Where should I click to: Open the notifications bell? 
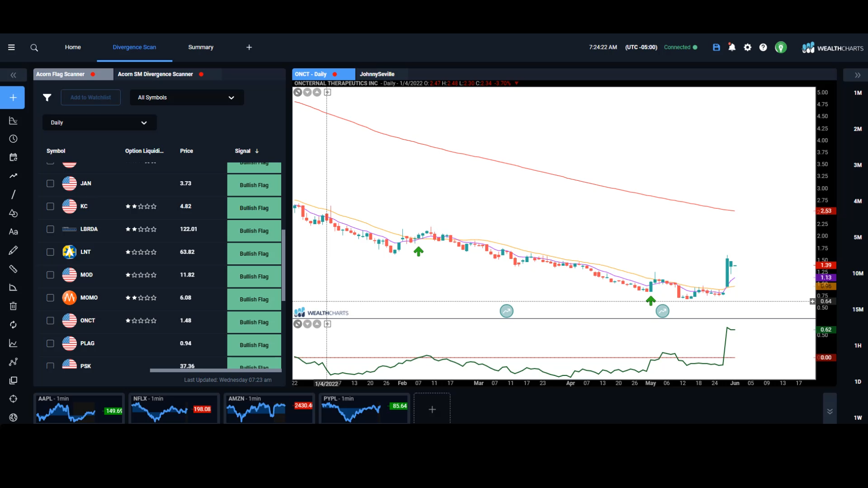point(732,47)
